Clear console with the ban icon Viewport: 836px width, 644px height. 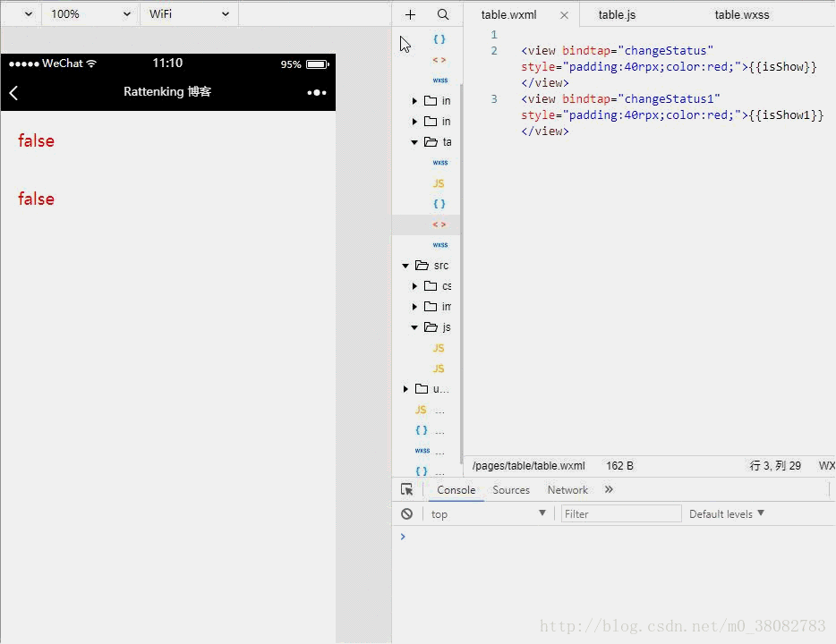(x=406, y=513)
